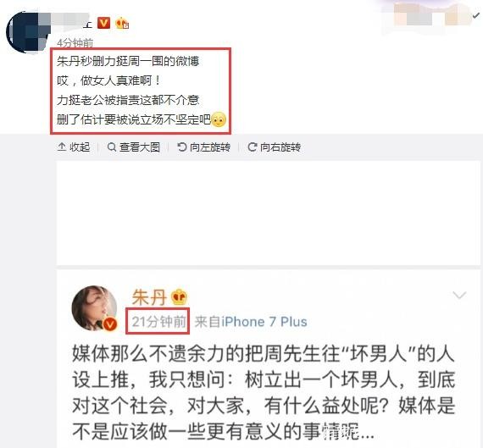The image size is (483, 448).
Task: Click the 4分钟前 timestamp of the top post
Action: click(x=75, y=43)
